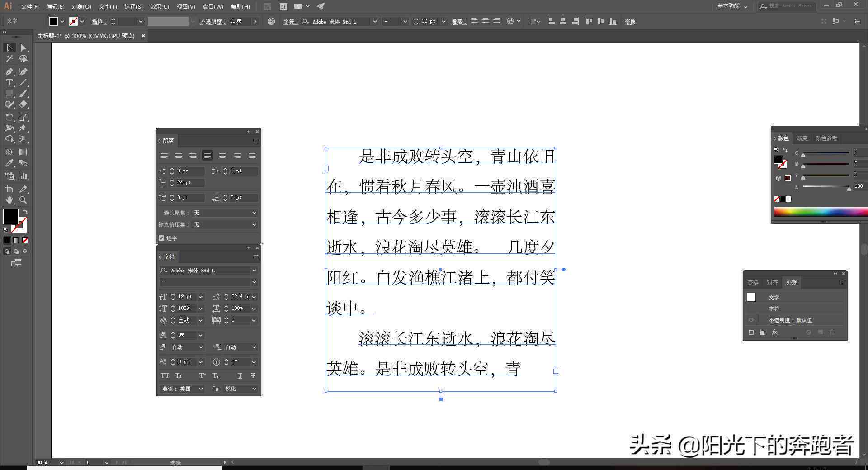Click vertical align top in control bar
The image size is (868, 470).
point(589,21)
